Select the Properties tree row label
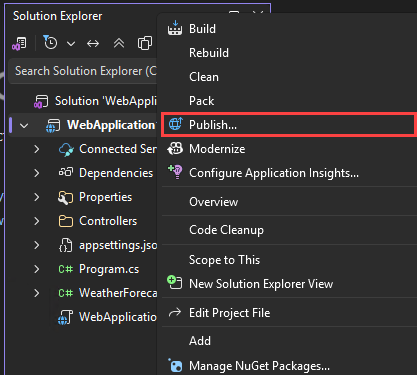 [105, 197]
